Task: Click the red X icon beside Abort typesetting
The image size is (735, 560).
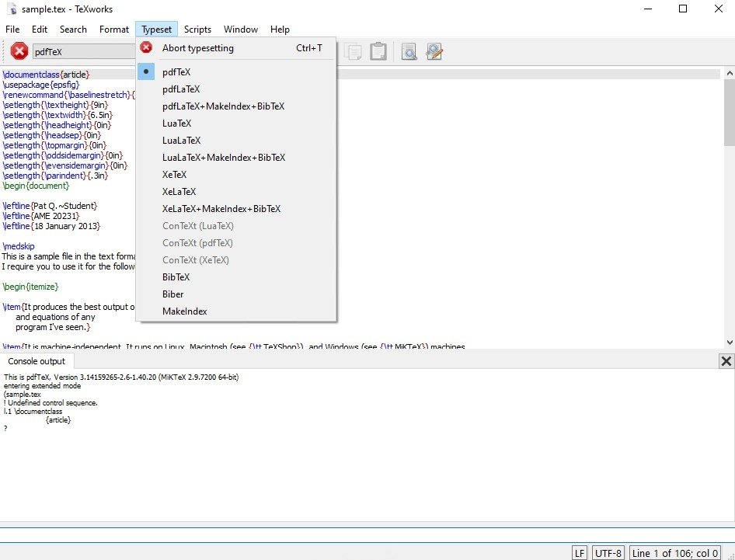Action: click(146, 47)
